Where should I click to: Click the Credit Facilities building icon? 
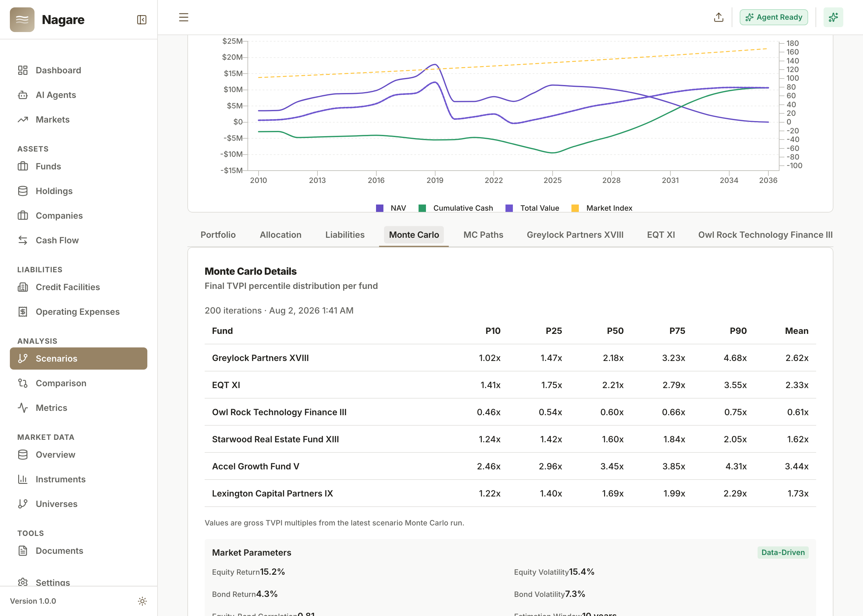click(23, 287)
